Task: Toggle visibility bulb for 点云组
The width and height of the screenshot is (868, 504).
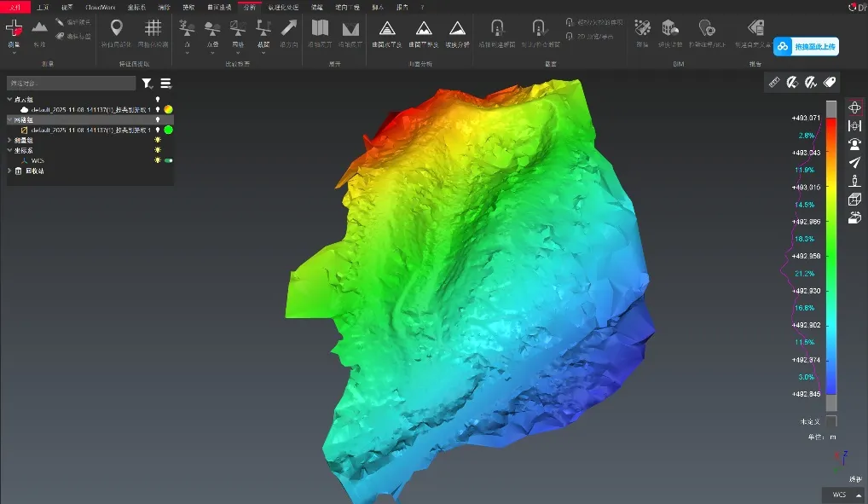Action: coord(158,100)
